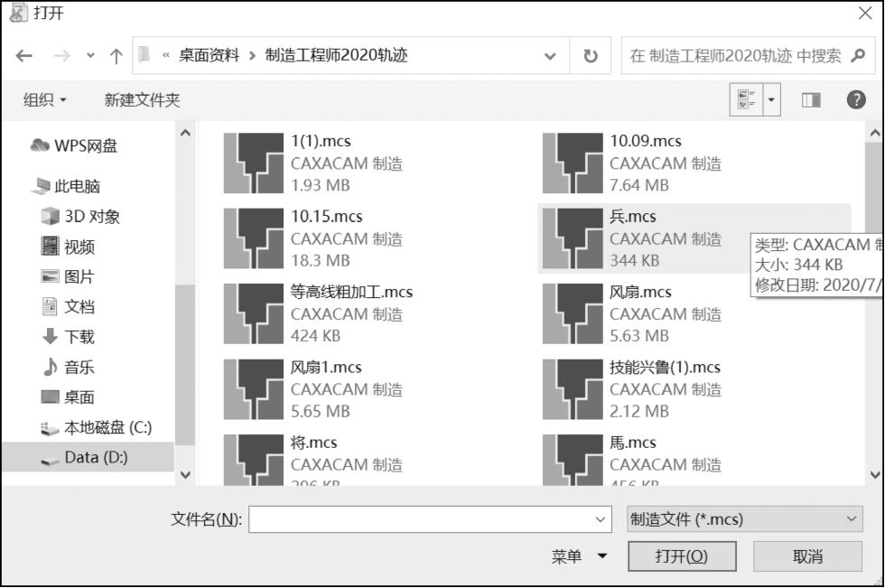Select Data (D:) drive
885x588 pixels.
(x=88, y=457)
